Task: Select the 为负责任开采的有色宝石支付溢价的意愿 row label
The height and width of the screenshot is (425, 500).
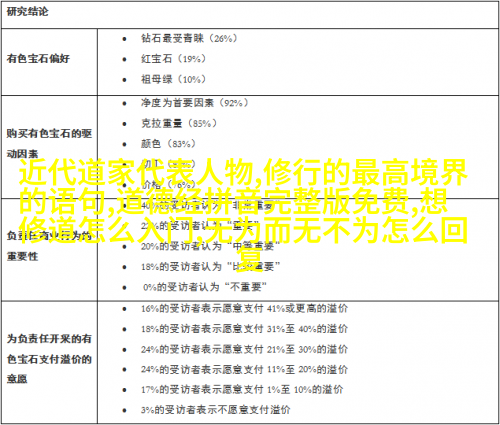Action: [49, 359]
